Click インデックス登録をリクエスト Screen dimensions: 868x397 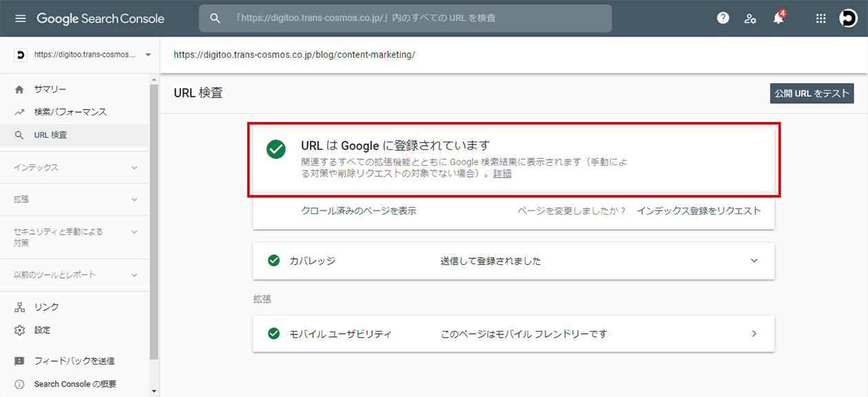[699, 211]
